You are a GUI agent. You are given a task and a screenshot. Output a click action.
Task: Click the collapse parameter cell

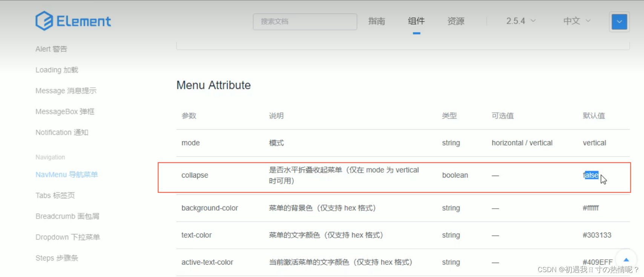tap(195, 175)
